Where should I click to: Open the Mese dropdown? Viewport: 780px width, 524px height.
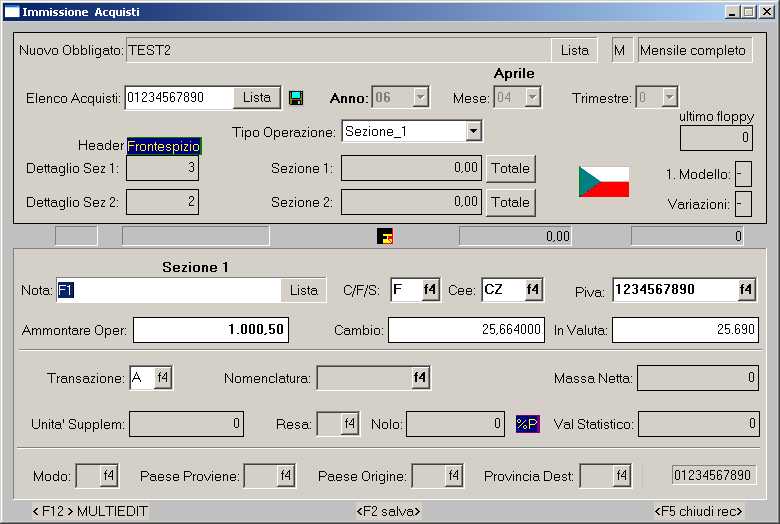[533, 97]
